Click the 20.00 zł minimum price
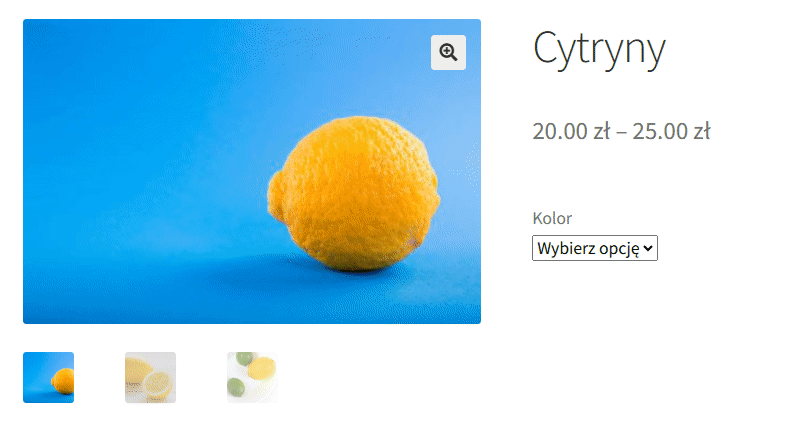 (x=571, y=131)
